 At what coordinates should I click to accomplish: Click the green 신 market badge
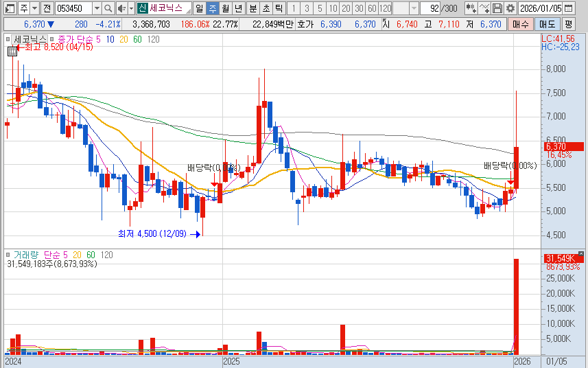coord(142,8)
